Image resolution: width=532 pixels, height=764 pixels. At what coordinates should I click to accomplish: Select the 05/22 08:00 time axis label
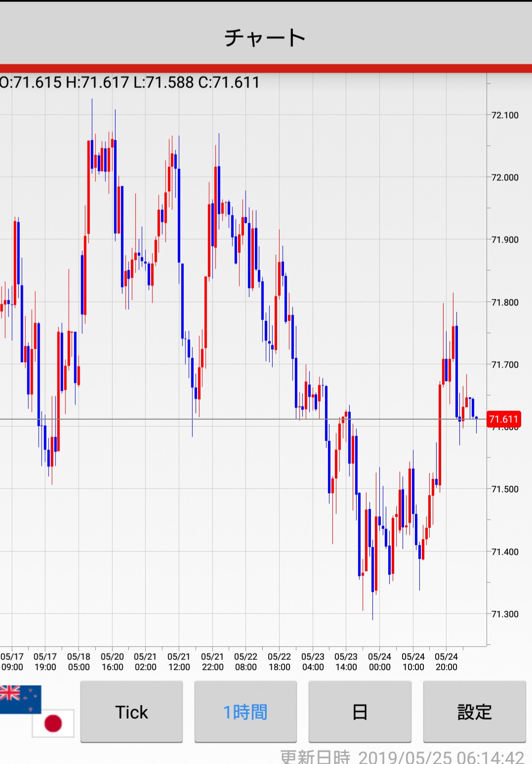point(246,662)
